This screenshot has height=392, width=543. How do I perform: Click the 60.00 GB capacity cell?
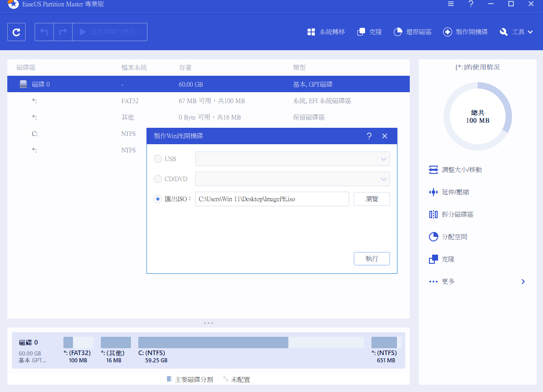[x=191, y=84]
